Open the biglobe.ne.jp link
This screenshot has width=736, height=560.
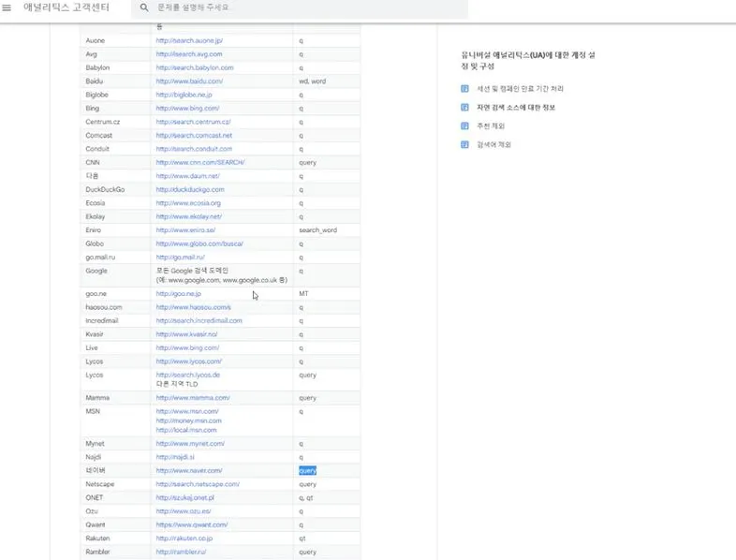pyautogui.click(x=184, y=95)
